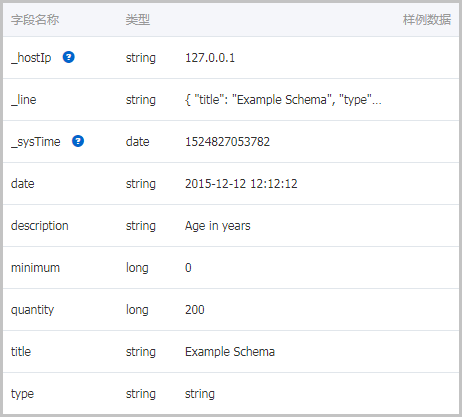Image resolution: width=462 pixels, height=417 pixels.
Task: Click the 样例数据 column header
Action: 427,20
